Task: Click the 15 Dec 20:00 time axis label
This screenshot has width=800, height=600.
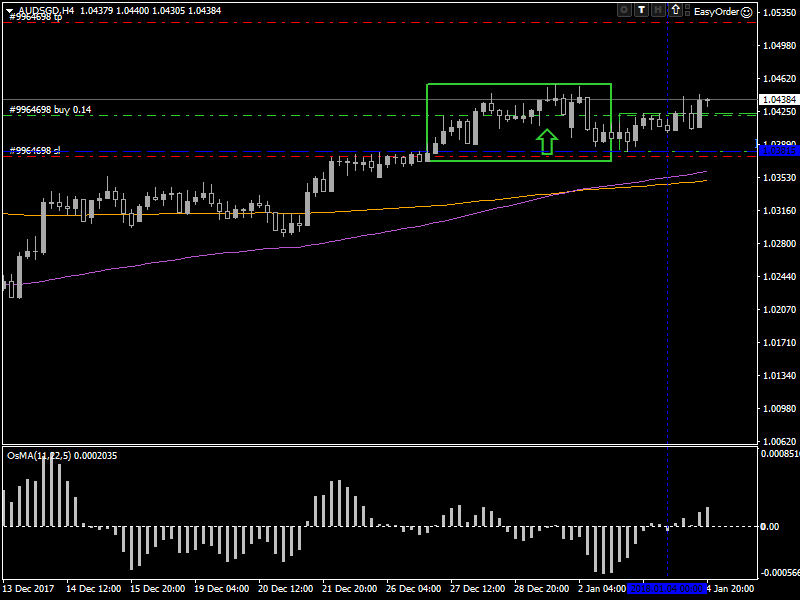Action: click(158, 589)
